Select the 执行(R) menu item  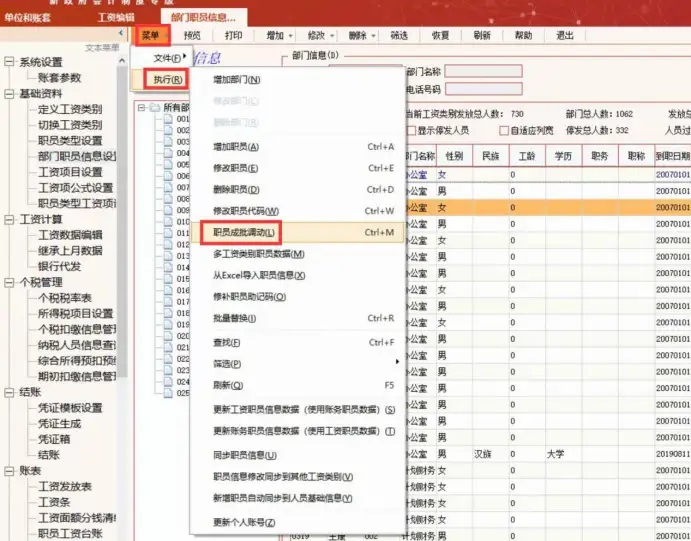click(167, 79)
